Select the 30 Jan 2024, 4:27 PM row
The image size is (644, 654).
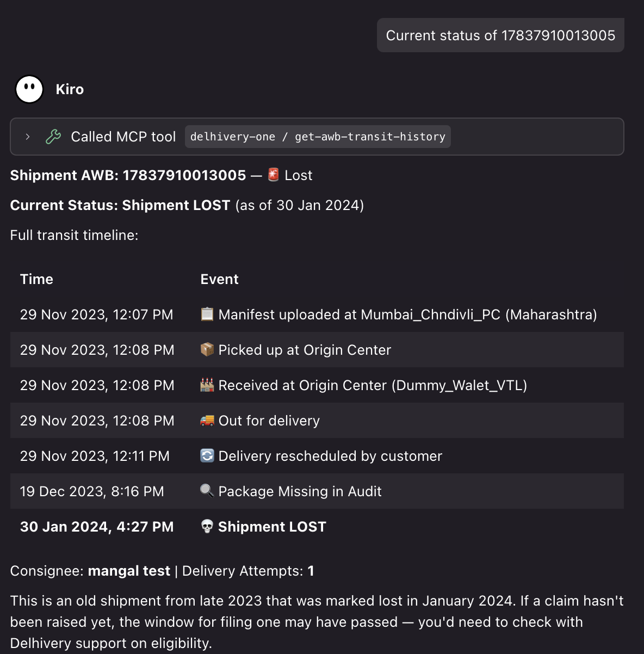click(317, 527)
